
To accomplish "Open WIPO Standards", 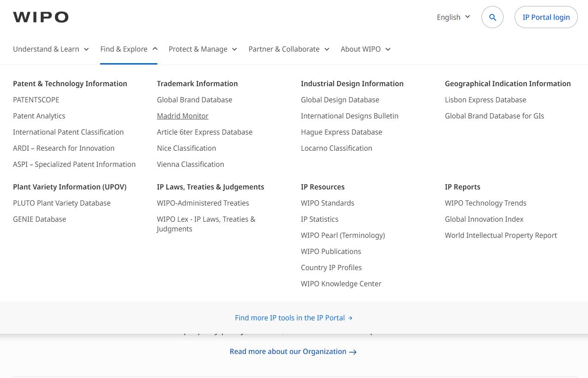I will 328,203.
